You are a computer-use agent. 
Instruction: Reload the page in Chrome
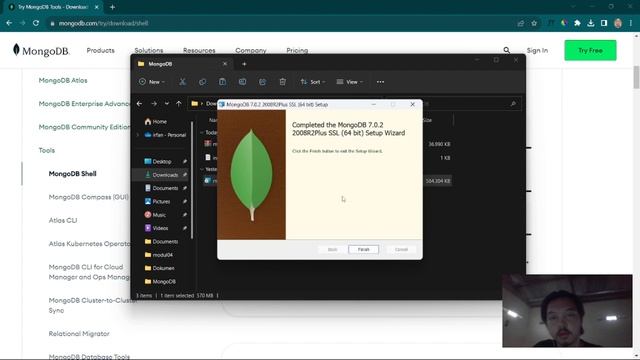pos(36,23)
